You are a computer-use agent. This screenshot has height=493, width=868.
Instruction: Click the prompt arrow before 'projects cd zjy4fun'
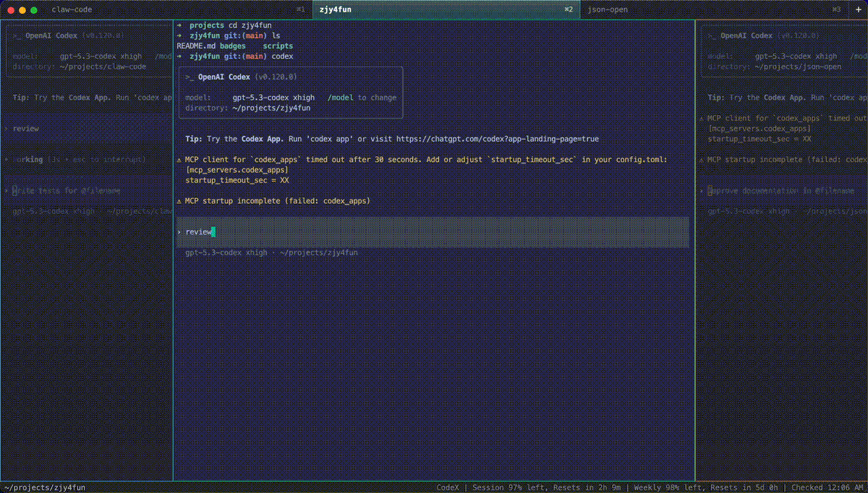tap(179, 25)
